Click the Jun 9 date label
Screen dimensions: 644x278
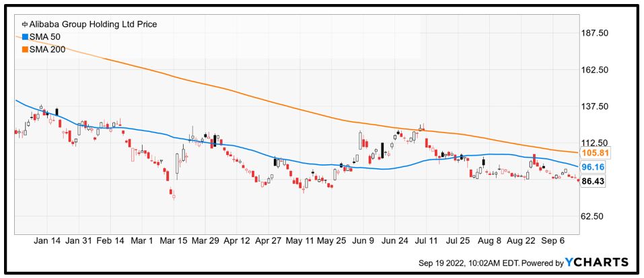point(363,240)
